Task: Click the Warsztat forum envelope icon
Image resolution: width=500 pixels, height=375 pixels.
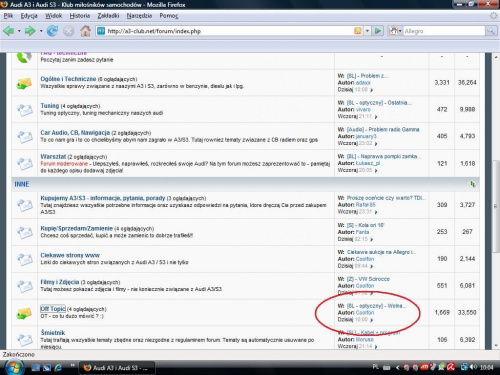Action: pos(24,163)
